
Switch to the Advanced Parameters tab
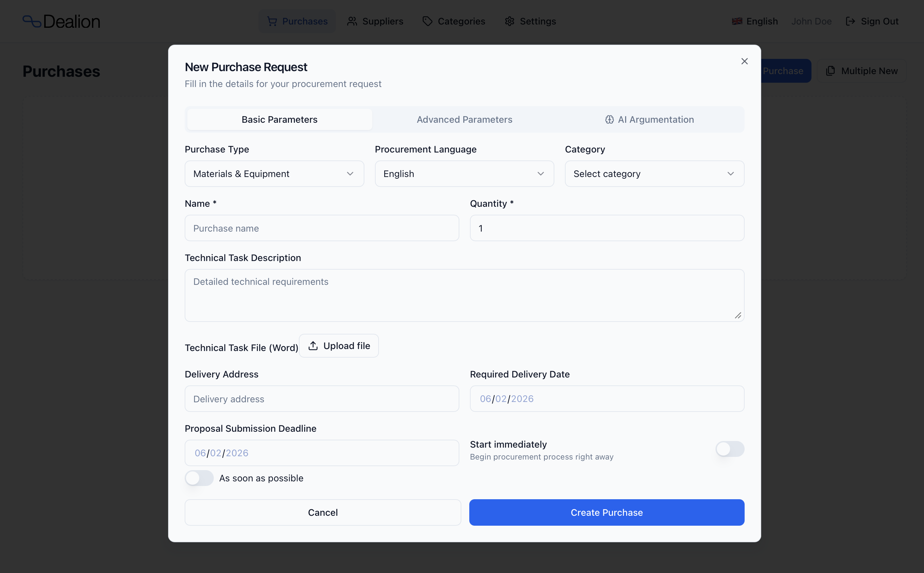pos(464,119)
